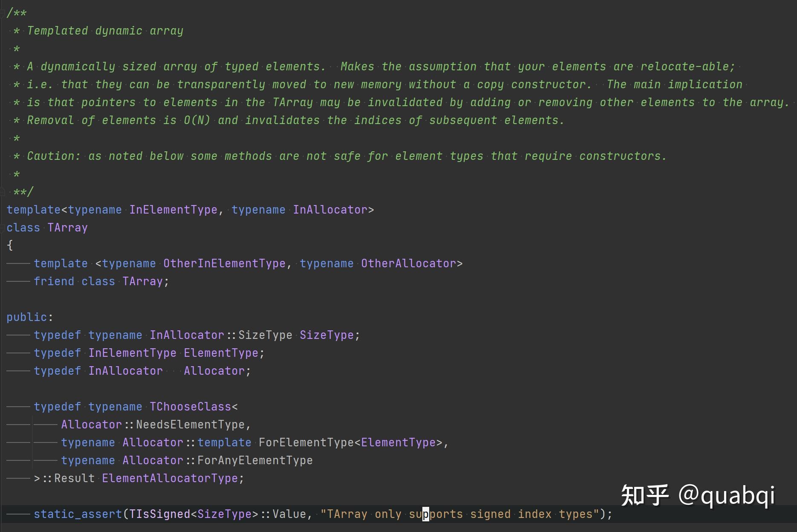
Task: Place cursor on the public keyword
Action: point(26,317)
